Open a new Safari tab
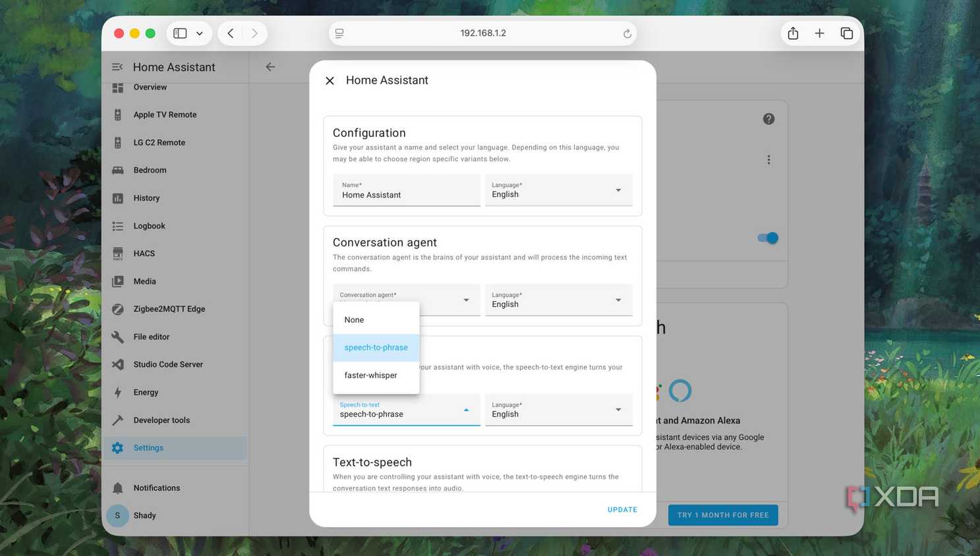This screenshot has height=556, width=980. click(x=819, y=33)
